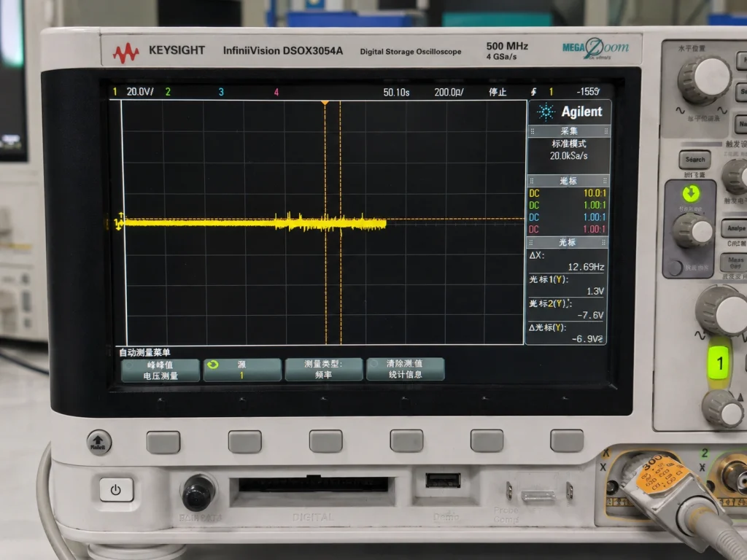The width and height of the screenshot is (747, 560).
Task: Click the 停止 run status indicator
Action: point(498,92)
